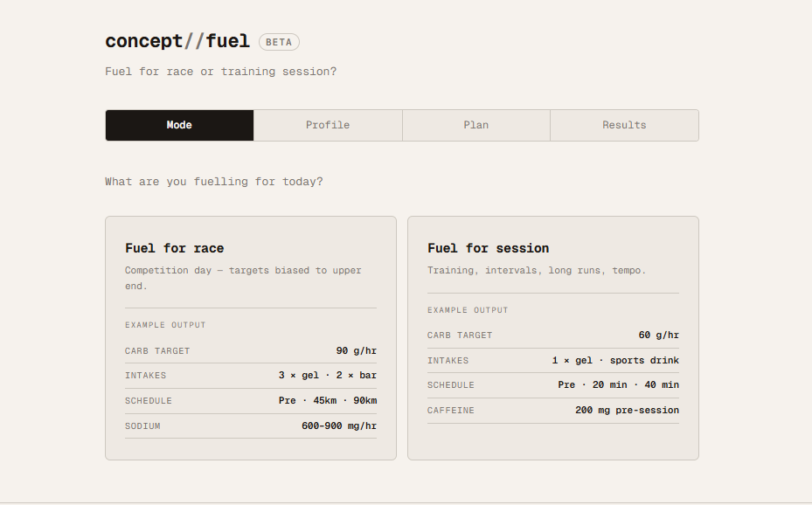Click the SODIUM row label
This screenshot has width=812, height=505.
[x=142, y=426]
